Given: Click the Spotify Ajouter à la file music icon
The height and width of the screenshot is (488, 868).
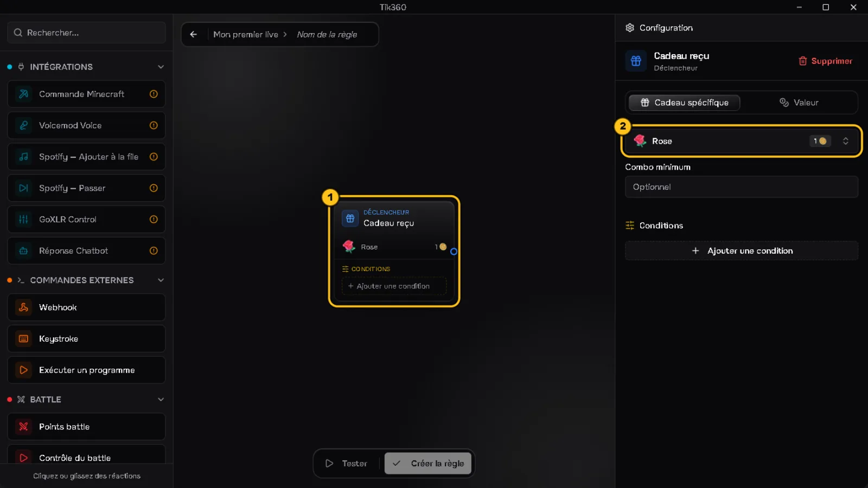Looking at the screenshot, I should 23,157.
